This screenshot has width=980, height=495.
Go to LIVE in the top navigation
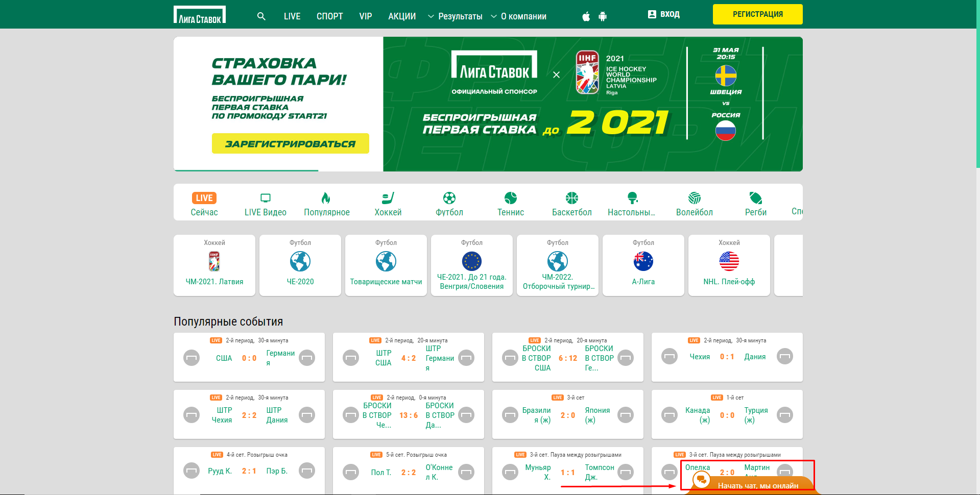292,16
